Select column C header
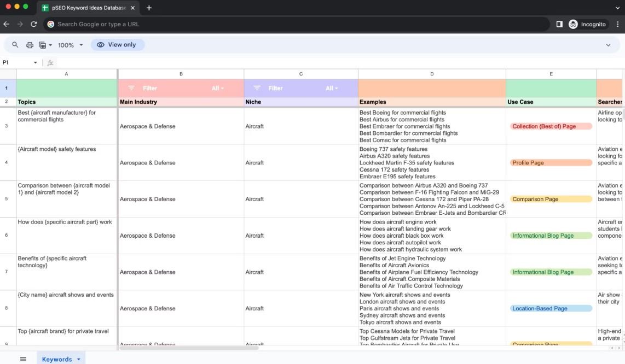625x364 pixels. [301, 74]
